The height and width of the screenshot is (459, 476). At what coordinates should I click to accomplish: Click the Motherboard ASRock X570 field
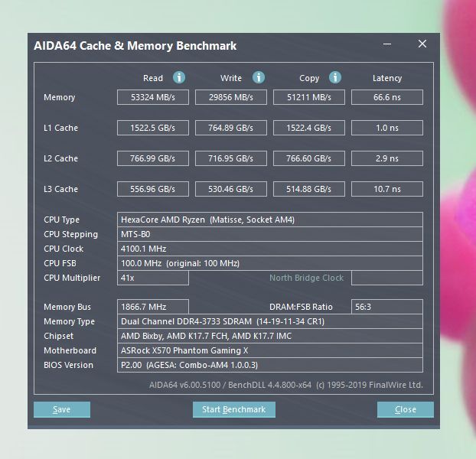(x=270, y=350)
